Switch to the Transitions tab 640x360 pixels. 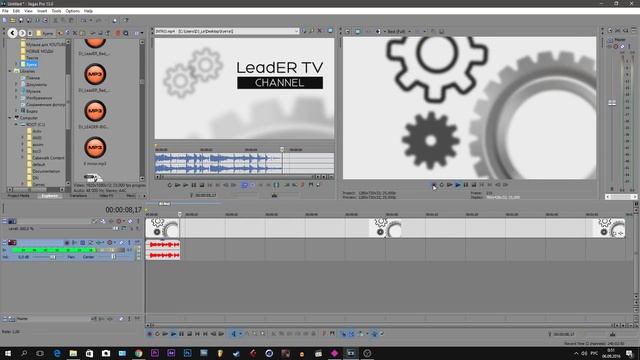[x=78, y=196]
